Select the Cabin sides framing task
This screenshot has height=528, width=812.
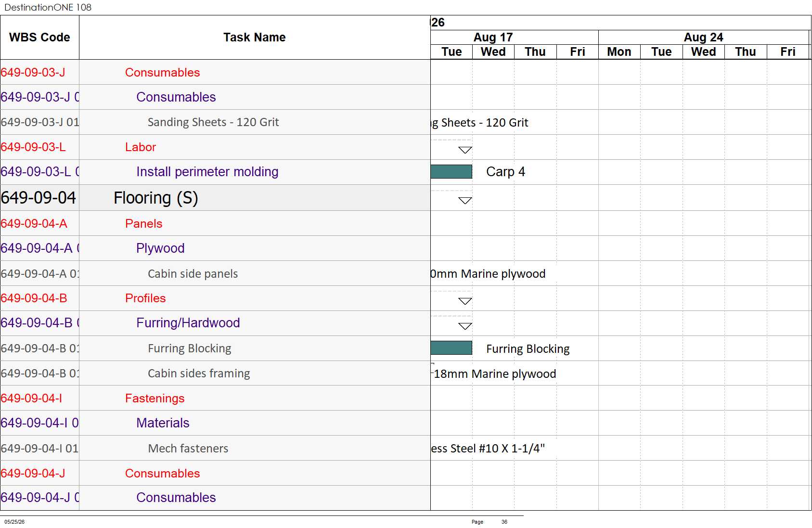pyautogui.click(x=199, y=373)
